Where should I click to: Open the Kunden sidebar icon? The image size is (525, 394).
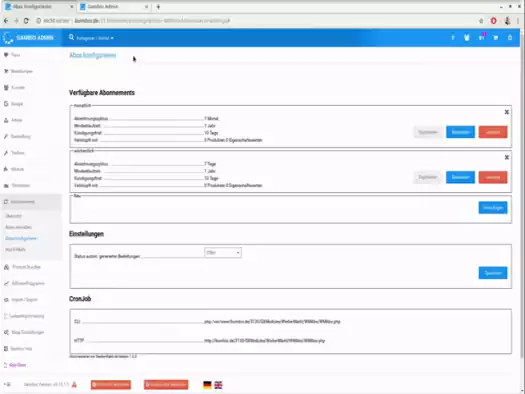tap(6, 87)
